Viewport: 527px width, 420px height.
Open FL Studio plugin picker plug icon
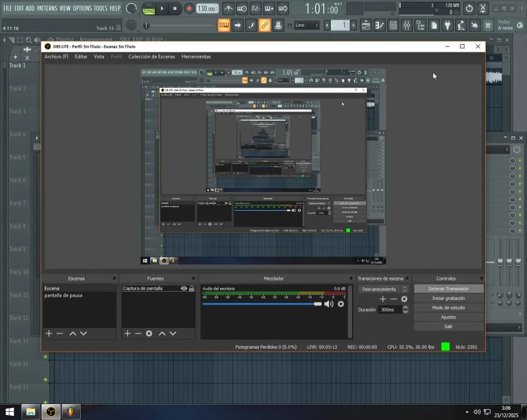tap(448, 25)
